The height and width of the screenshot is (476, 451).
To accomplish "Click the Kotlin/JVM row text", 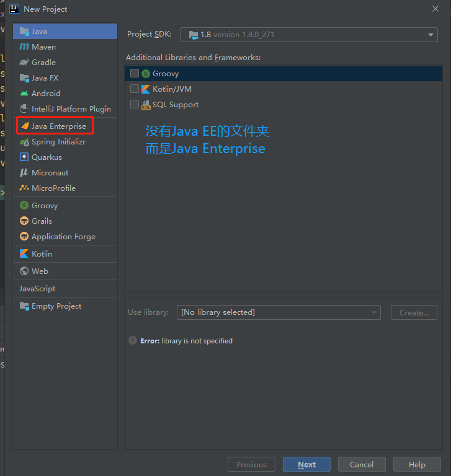I will point(172,89).
